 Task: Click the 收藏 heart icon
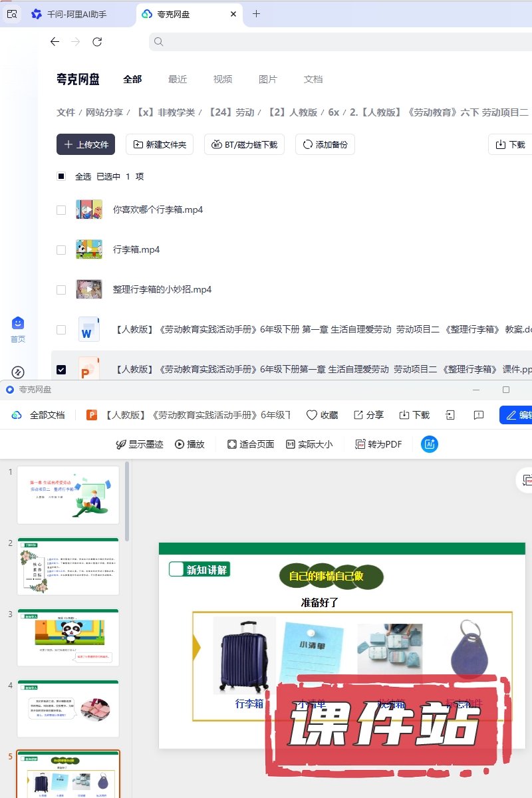click(312, 415)
